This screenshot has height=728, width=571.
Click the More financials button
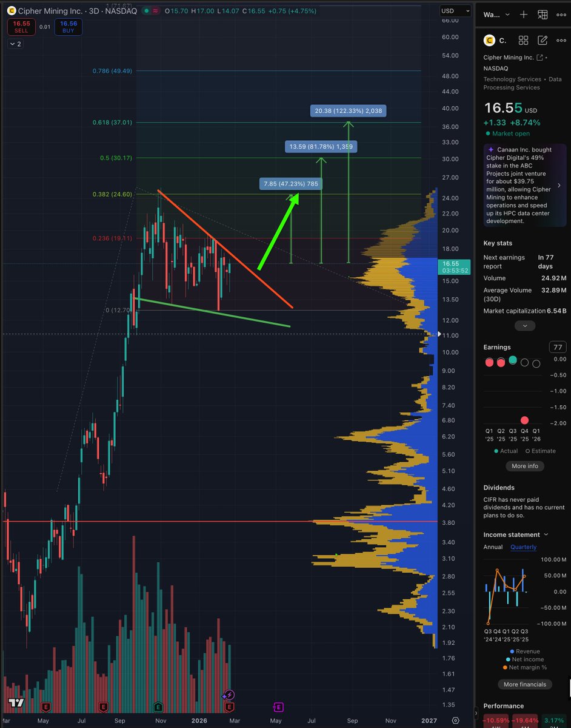[524, 684]
